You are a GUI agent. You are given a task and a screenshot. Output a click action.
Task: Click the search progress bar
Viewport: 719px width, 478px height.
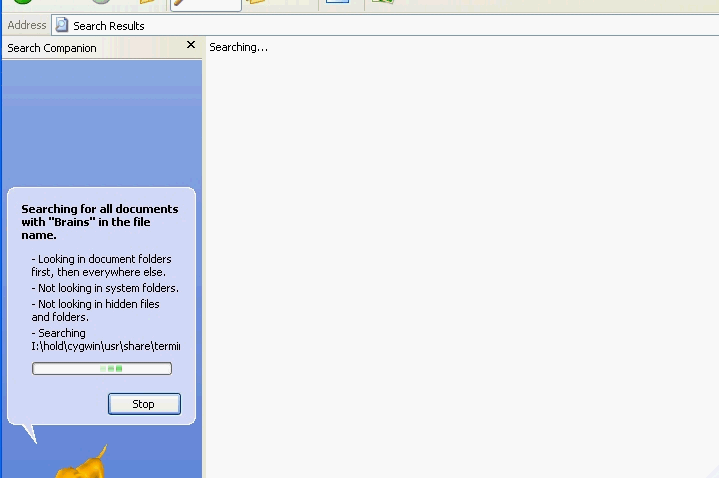click(x=102, y=369)
